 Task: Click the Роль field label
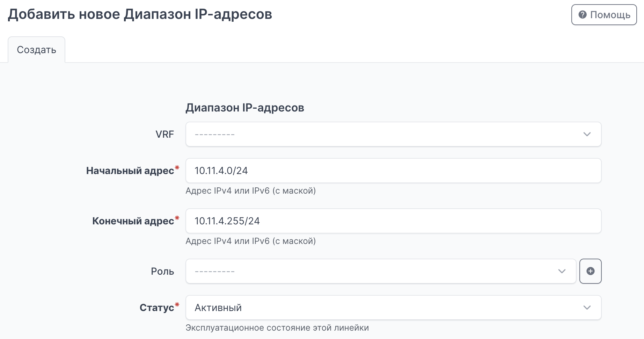coord(162,271)
